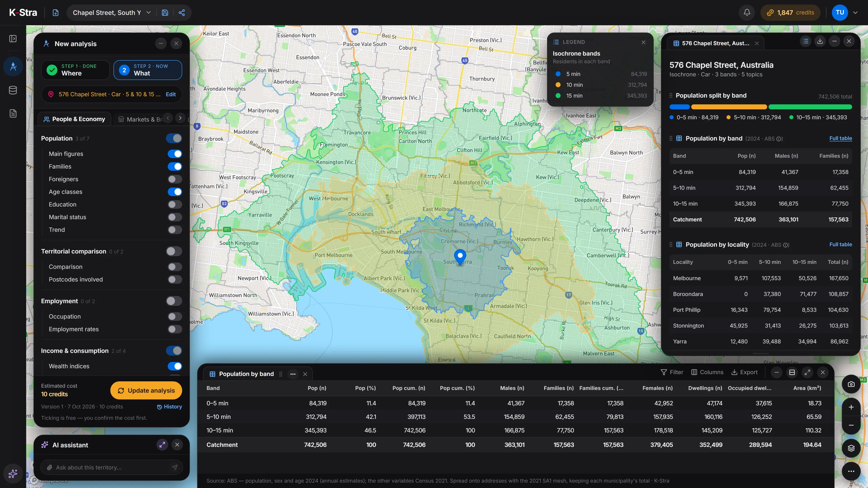Open the map layers button
The image size is (868, 488).
[x=851, y=448]
